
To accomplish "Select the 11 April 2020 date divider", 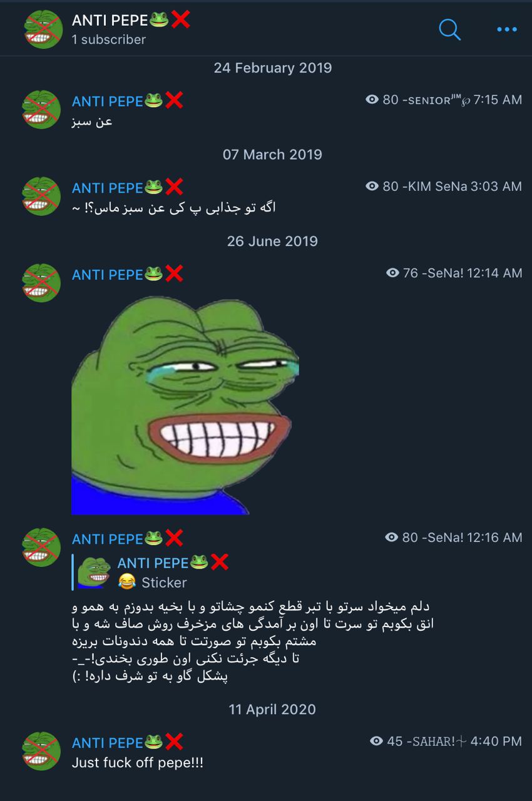I will (x=272, y=709).
